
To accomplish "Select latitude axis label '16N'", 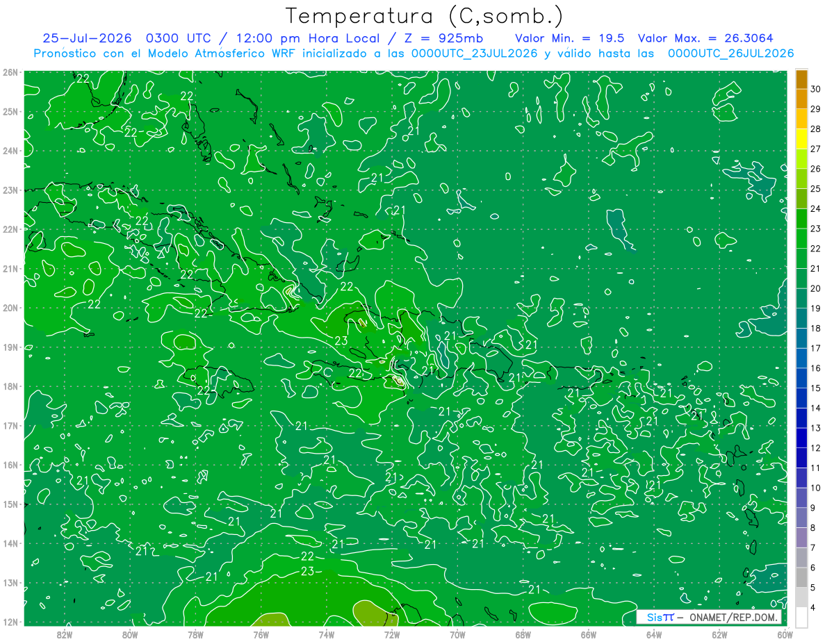I will pos(10,465).
